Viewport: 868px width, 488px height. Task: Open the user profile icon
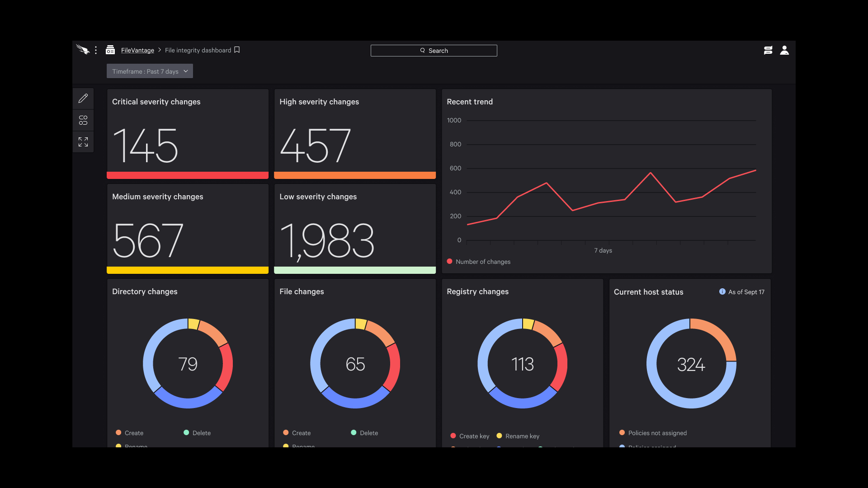click(784, 51)
